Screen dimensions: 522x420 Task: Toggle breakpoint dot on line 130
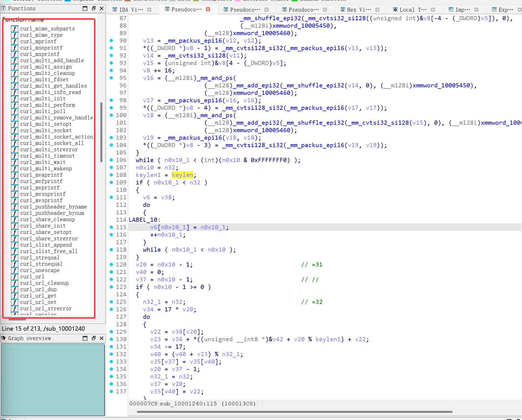[x=111, y=339]
